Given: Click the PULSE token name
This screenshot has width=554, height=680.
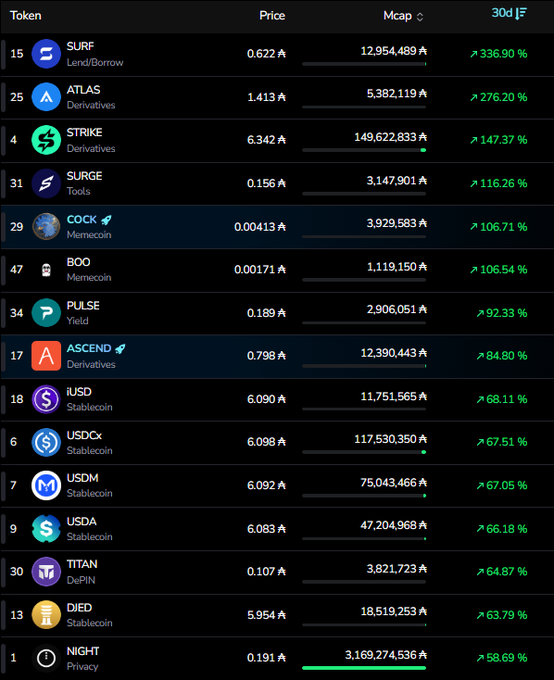Looking at the screenshot, I should coord(83,306).
